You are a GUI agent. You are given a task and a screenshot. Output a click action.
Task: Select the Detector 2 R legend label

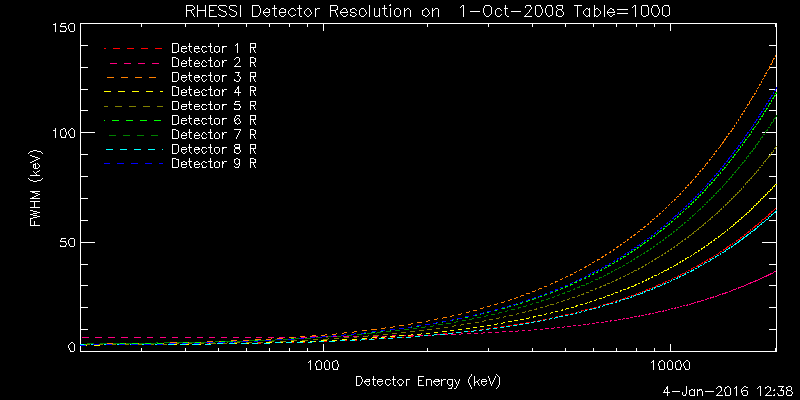tap(214, 62)
